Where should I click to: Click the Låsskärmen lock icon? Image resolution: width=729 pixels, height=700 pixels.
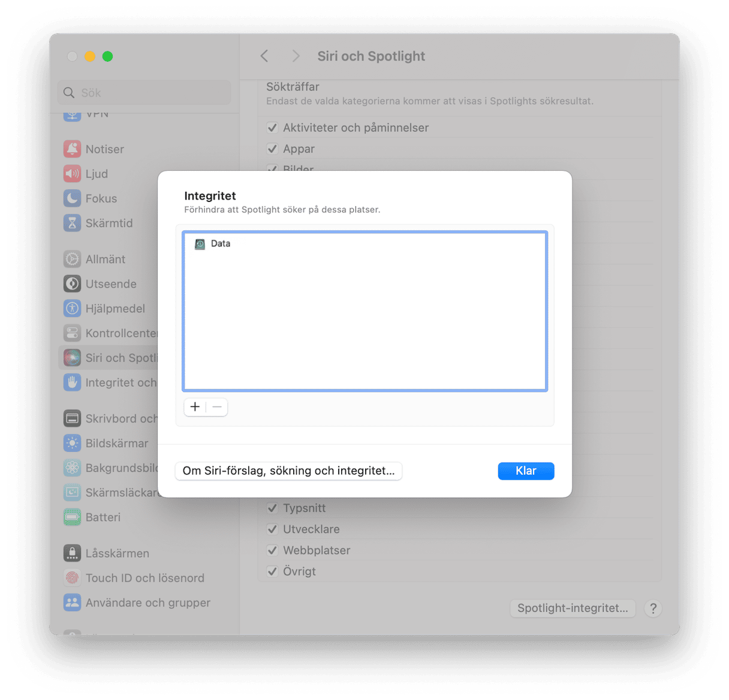coord(72,553)
